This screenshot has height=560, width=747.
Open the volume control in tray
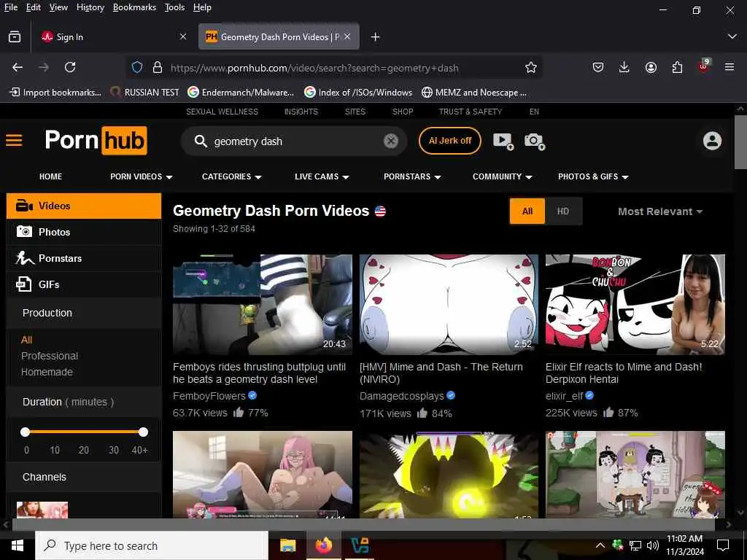coord(653,545)
